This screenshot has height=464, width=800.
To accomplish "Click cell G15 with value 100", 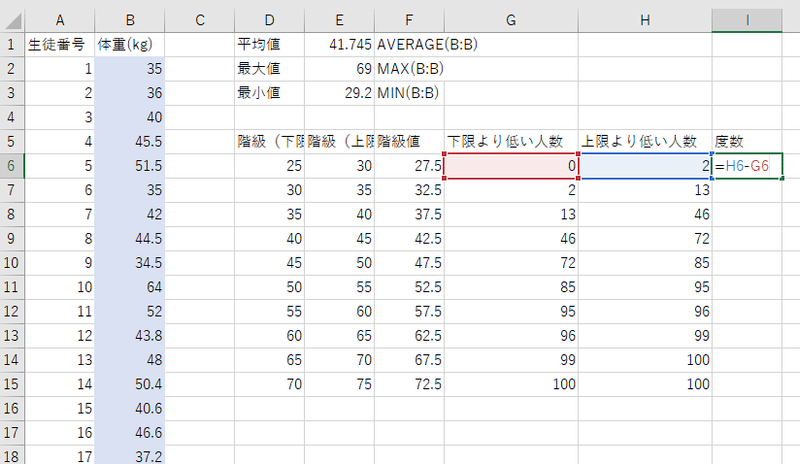I will pos(511,384).
